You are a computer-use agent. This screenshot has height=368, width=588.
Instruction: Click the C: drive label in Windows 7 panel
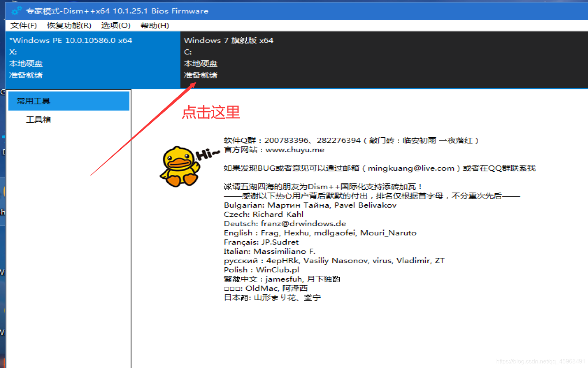(187, 52)
